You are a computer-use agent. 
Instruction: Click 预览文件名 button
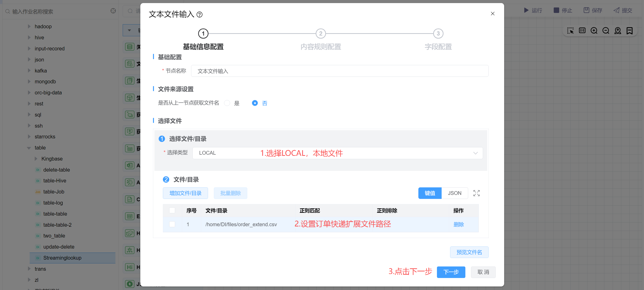[x=469, y=252]
